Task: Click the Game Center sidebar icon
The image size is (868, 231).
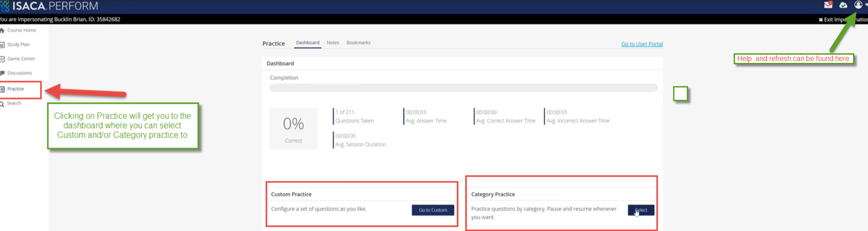Action: [x=2, y=59]
